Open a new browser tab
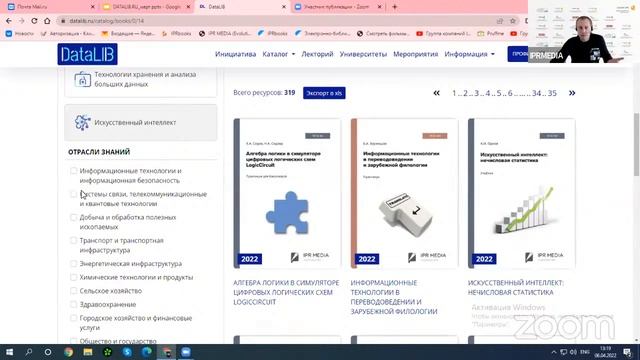This screenshot has width=640, height=360. point(394,7)
